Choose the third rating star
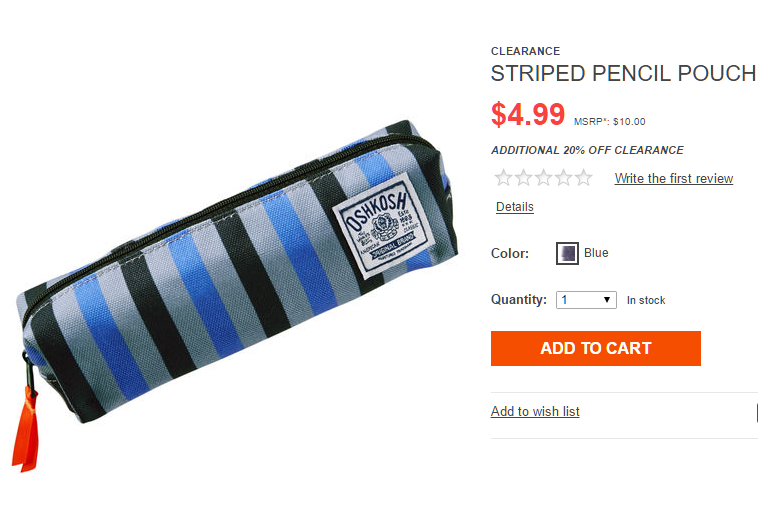 [x=544, y=178]
